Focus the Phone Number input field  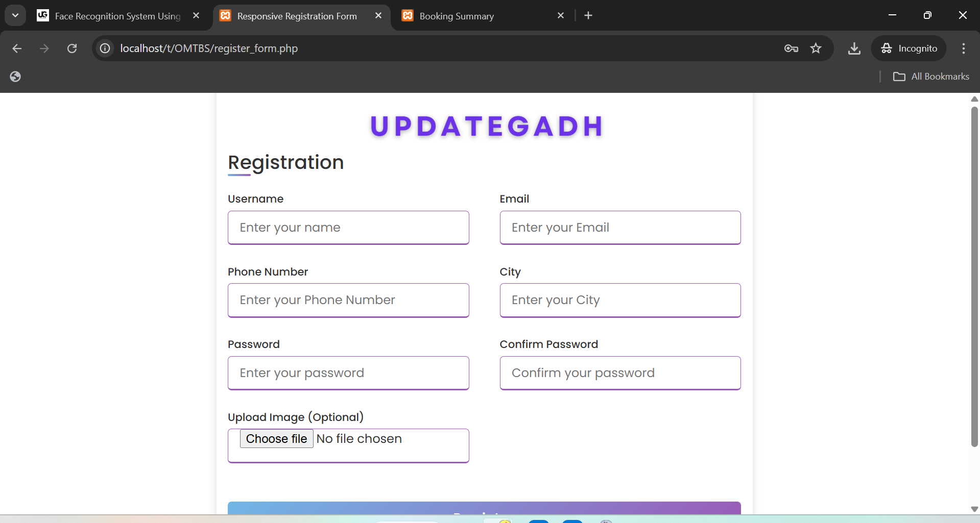pos(348,300)
